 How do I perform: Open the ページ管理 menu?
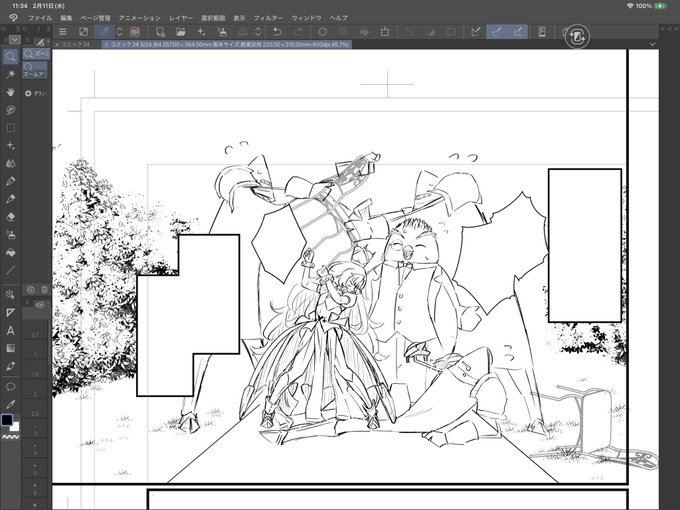tap(95, 18)
